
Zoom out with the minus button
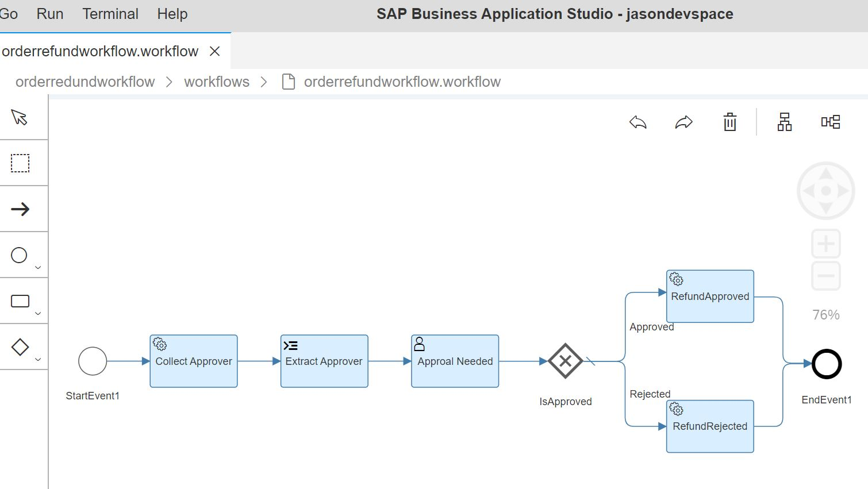826,276
